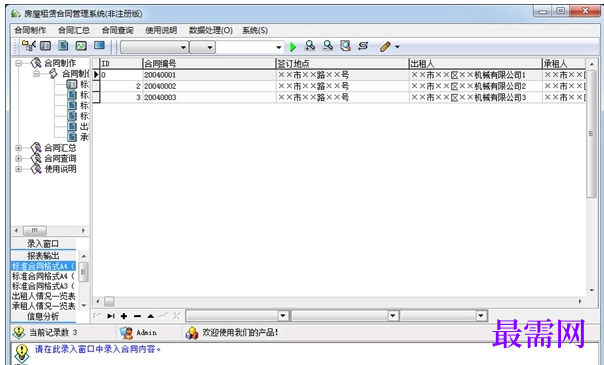Click the 签订地点 column header
Screen dimensions: 604x365
(x=342, y=64)
